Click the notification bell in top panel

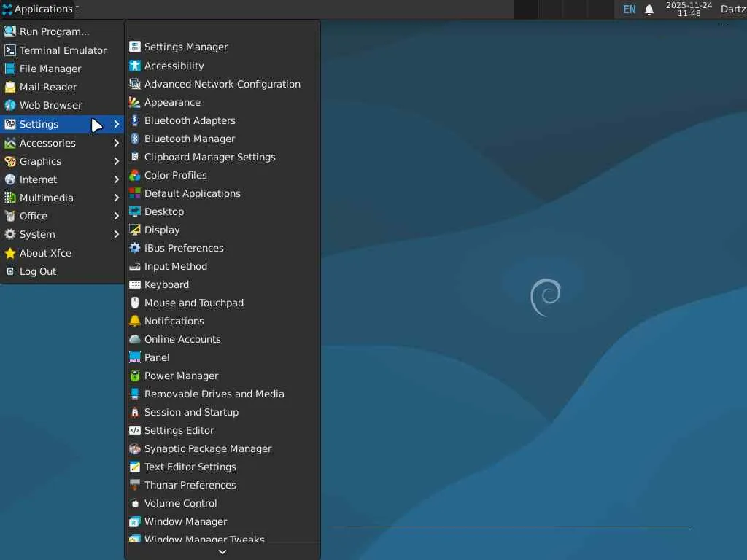(649, 9)
